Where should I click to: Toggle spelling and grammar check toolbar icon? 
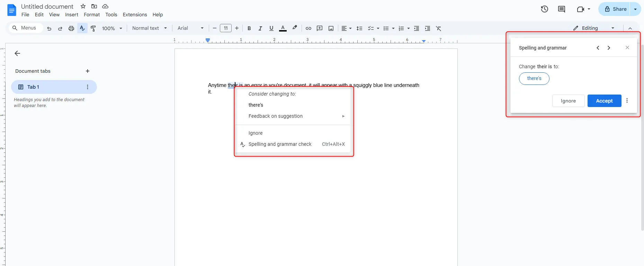tap(82, 28)
